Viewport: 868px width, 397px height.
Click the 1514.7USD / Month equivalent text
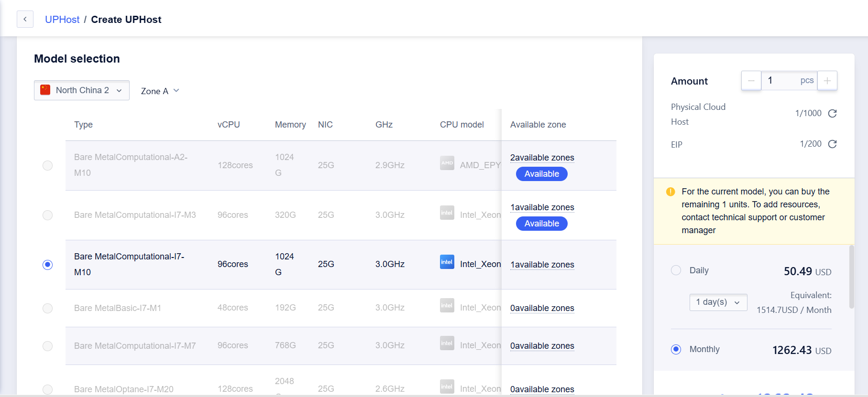tap(794, 310)
